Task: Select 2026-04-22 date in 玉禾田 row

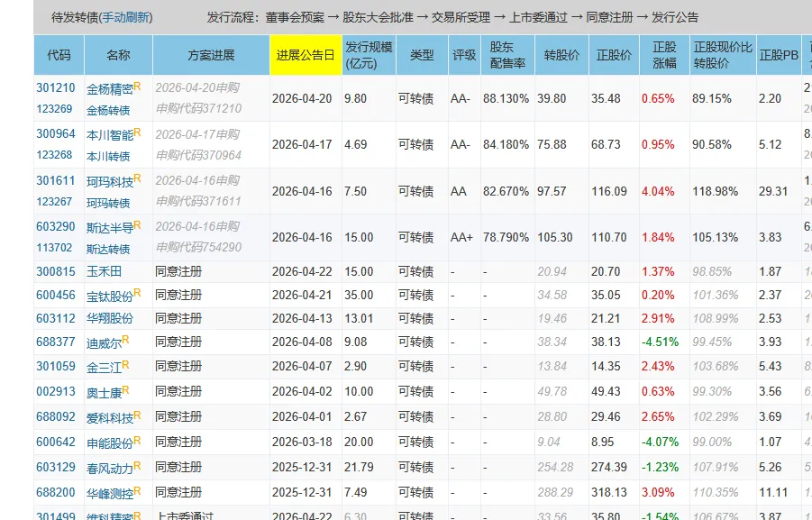Action: pos(302,272)
